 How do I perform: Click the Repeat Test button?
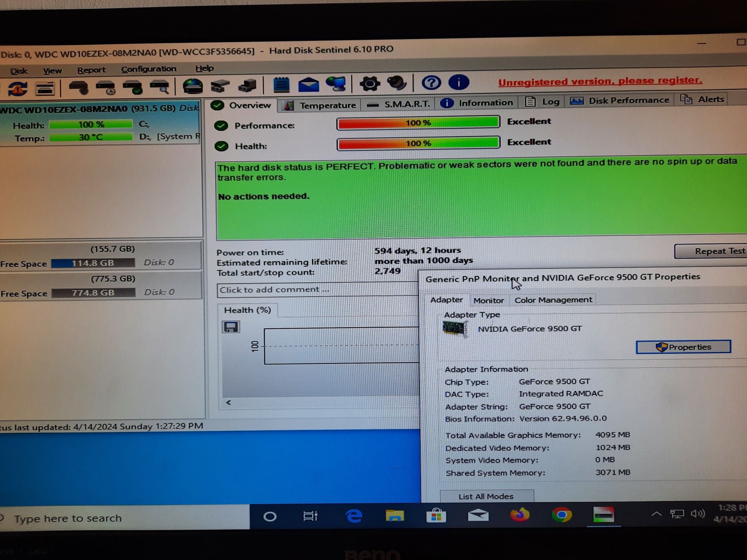coord(712,251)
